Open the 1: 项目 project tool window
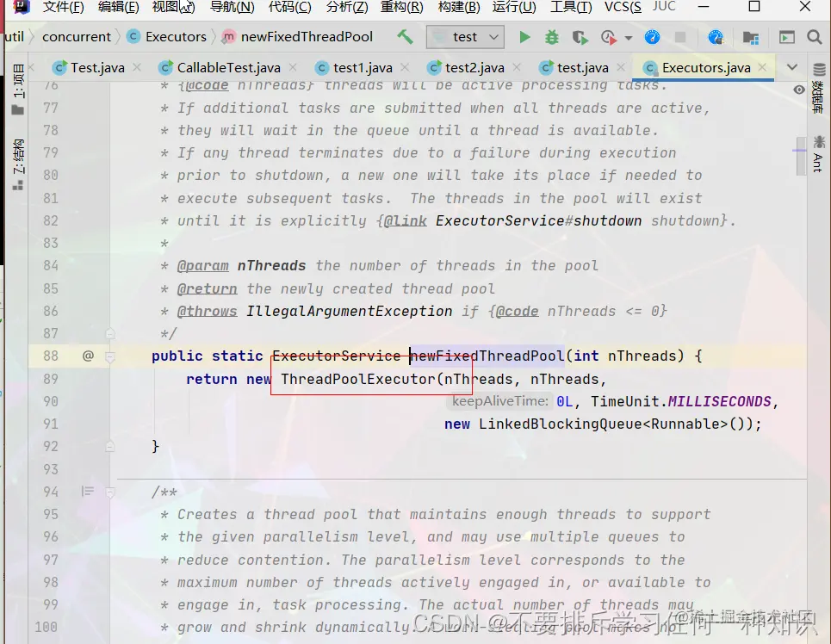The width and height of the screenshot is (831, 644). [x=18, y=89]
